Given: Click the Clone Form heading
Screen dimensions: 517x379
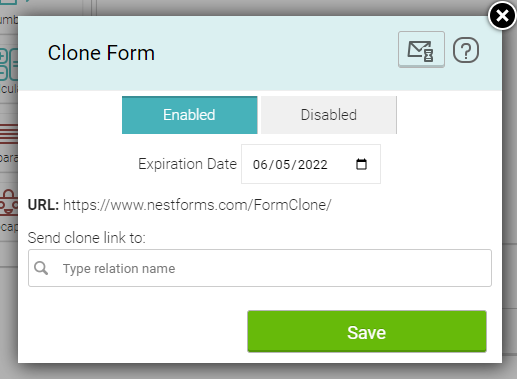Looking at the screenshot, I should [x=101, y=53].
